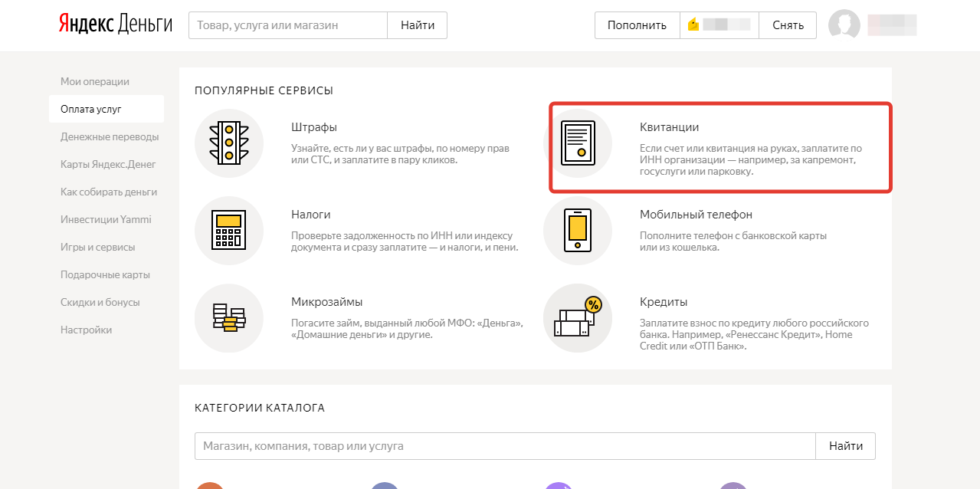The image size is (980, 489).
Task: Click the user profile avatar
Action: pos(844,25)
